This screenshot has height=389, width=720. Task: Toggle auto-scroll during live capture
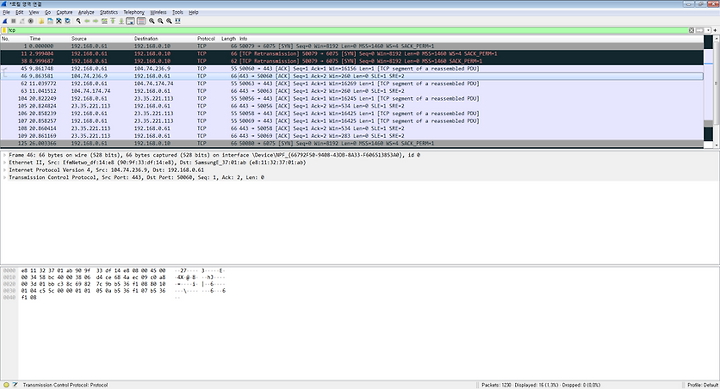pos(130,21)
